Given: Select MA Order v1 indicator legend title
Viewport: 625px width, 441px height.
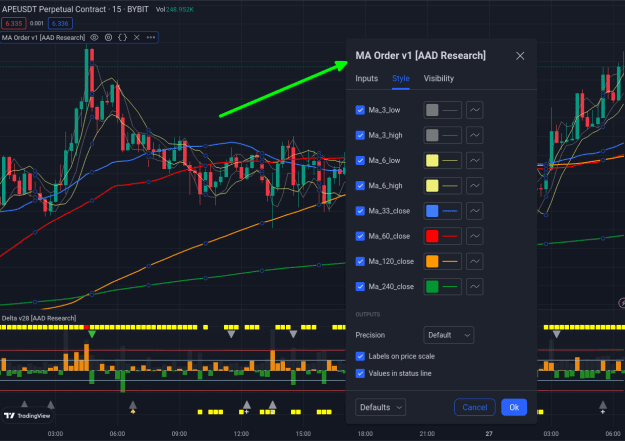Looking at the screenshot, I should click(43, 37).
